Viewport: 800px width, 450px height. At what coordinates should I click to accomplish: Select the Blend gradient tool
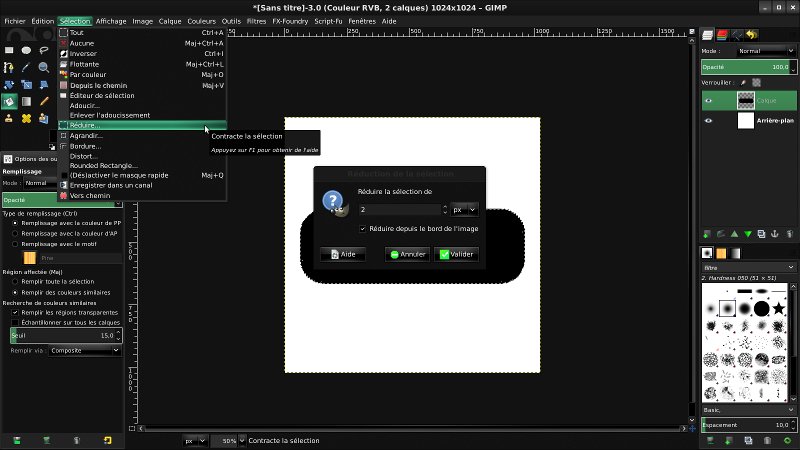pyautogui.click(x=27, y=102)
